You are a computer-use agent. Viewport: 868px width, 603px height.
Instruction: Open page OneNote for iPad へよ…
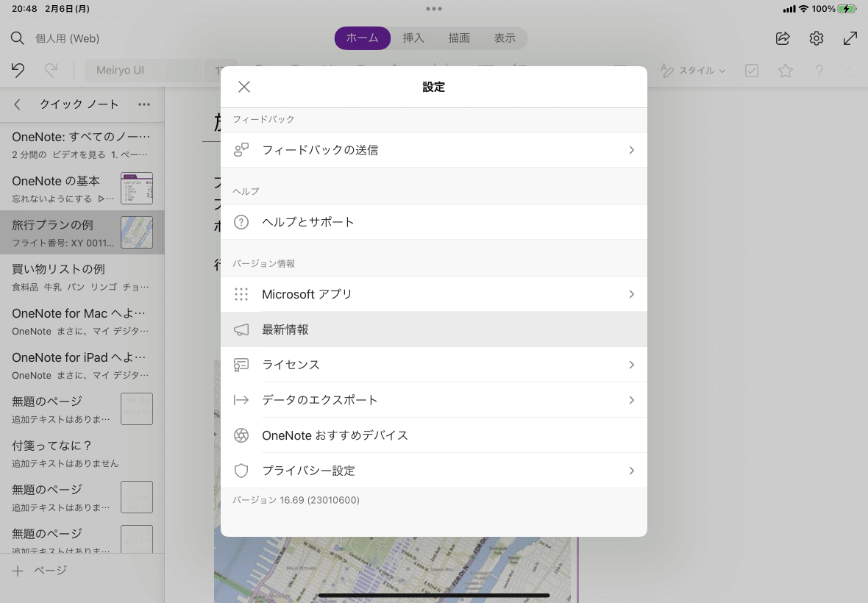(82, 365)
